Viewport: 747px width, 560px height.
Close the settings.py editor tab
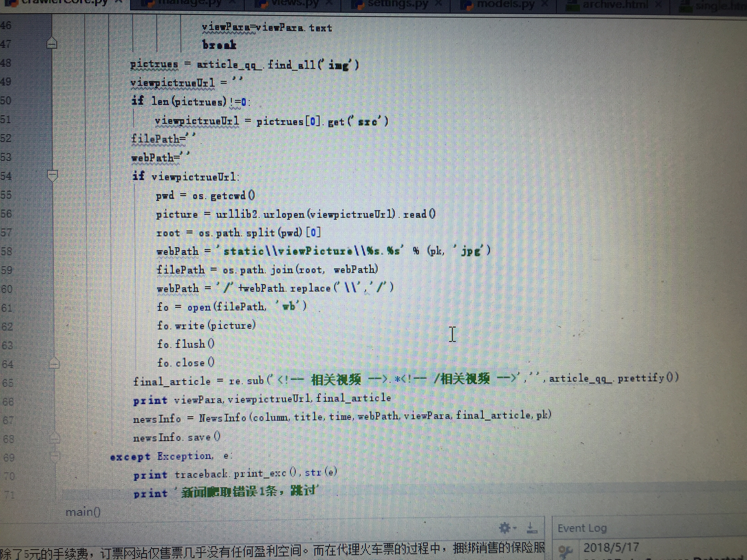pos(438,3)
